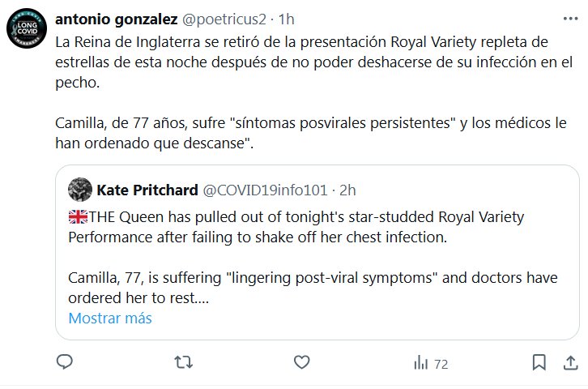Click the 2h timestamp on quoted tweet
Viewport: 588px width, 389px height.
[x=347, y=190]
